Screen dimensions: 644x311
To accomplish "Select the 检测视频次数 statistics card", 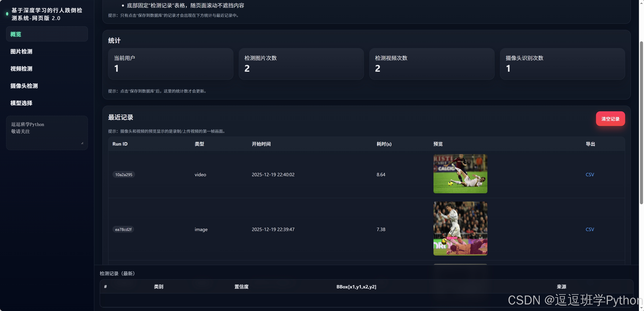I will 432,64.
